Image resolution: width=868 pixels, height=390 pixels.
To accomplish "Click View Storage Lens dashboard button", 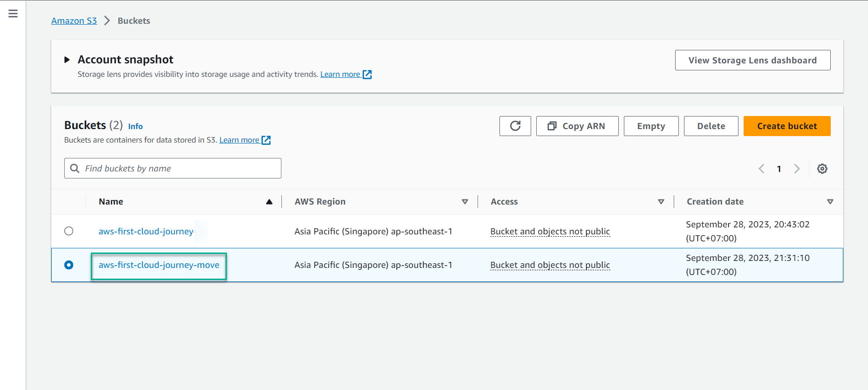I will [752, 60].
